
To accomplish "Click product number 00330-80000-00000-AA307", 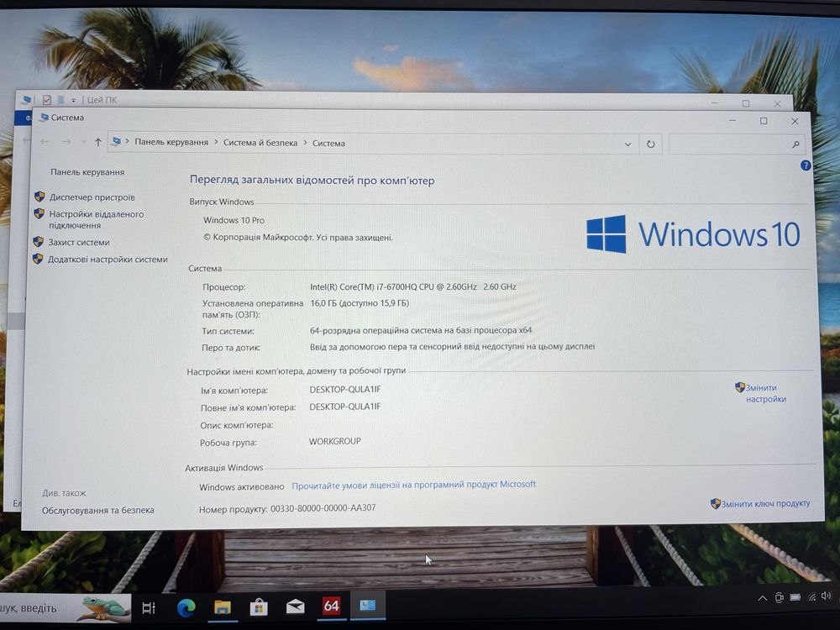I will pyautogui.click(x=323, y=508).
